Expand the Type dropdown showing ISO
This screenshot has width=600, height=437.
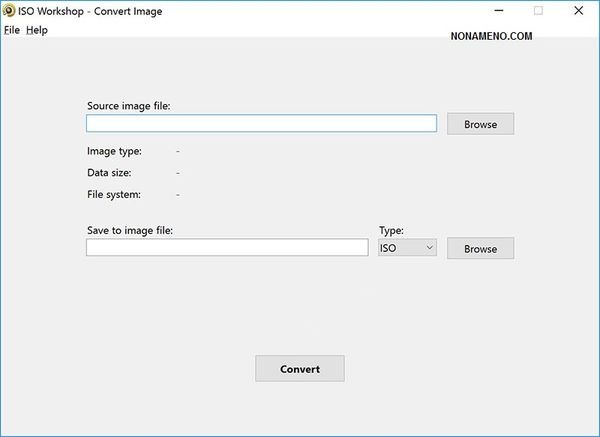(407, 247)
